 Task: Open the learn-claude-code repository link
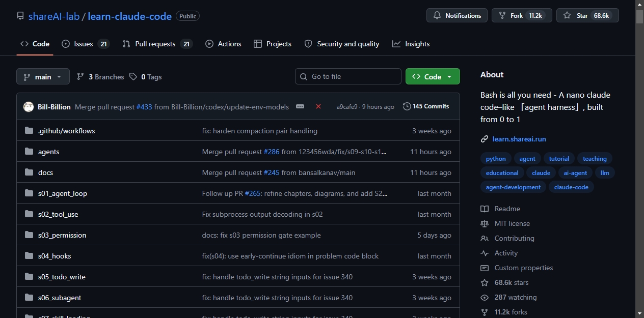129,16
